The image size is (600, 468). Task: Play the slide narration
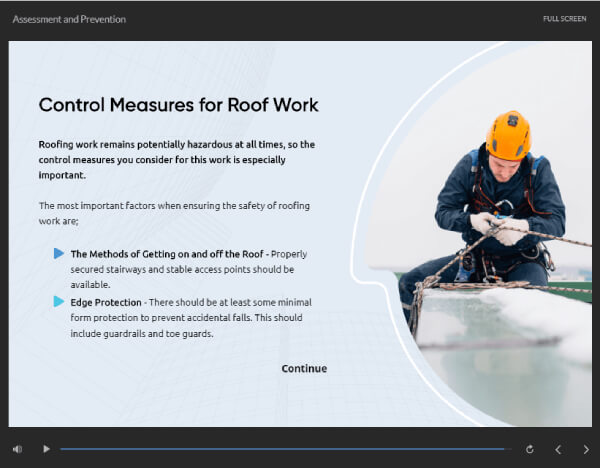[46, 448]
